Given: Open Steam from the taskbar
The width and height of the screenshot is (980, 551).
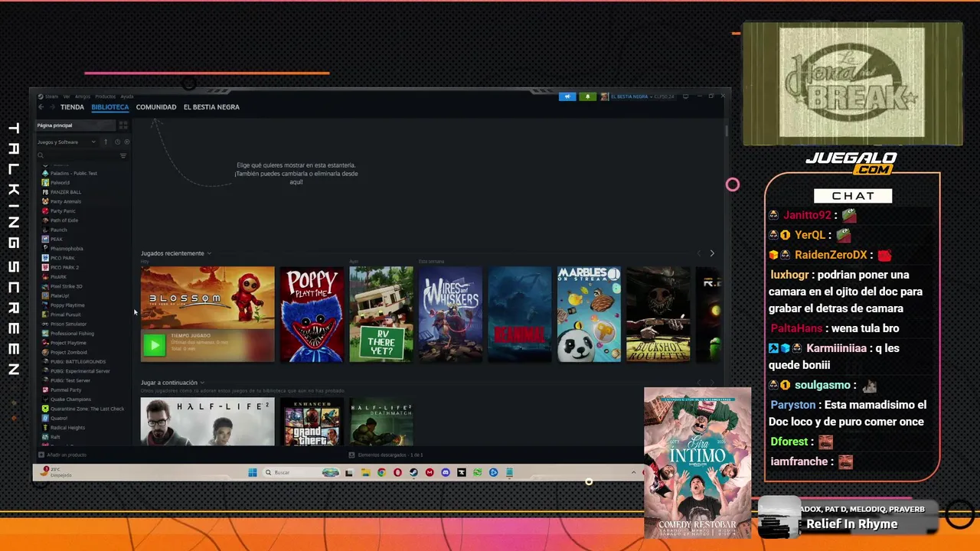Looking at the screenshot, I should (x=413, y=472).
